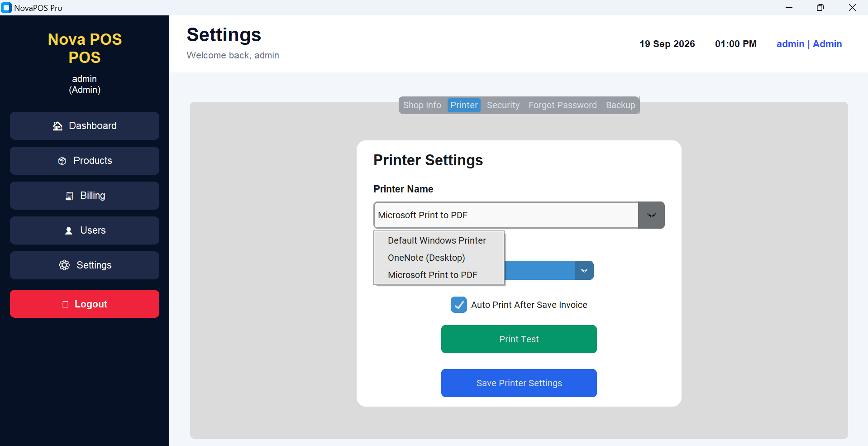Click the Users person icon
This screenshot has width=868, height=446.
(69, 230)
